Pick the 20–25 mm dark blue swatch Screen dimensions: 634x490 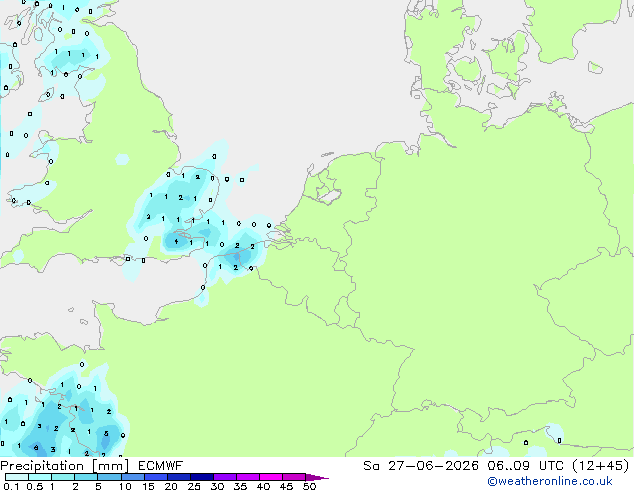point(179,477)
